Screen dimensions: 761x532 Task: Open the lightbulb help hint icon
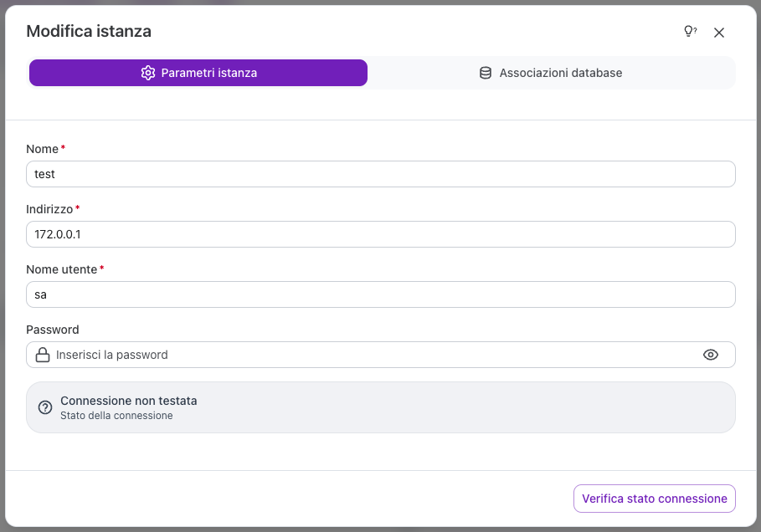tap(690, 32)
